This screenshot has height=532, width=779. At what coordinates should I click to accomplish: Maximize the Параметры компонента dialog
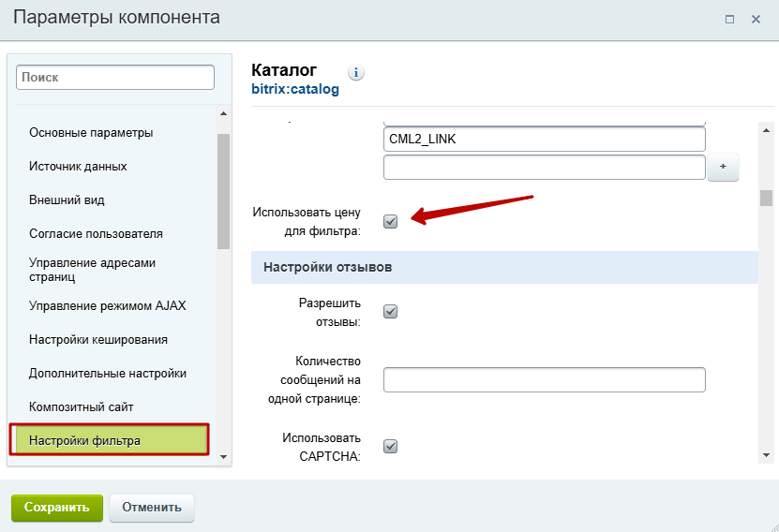(729, 20)
